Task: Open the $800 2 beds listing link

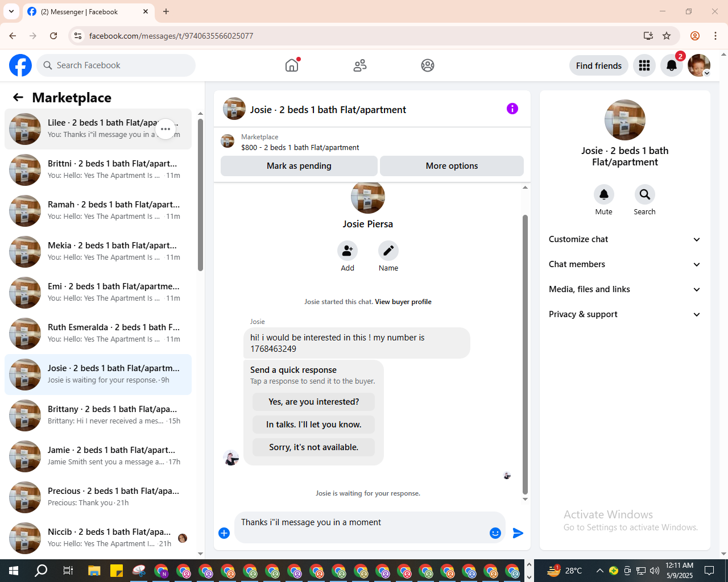Action: pyautogui.click(x=300, y=147)
